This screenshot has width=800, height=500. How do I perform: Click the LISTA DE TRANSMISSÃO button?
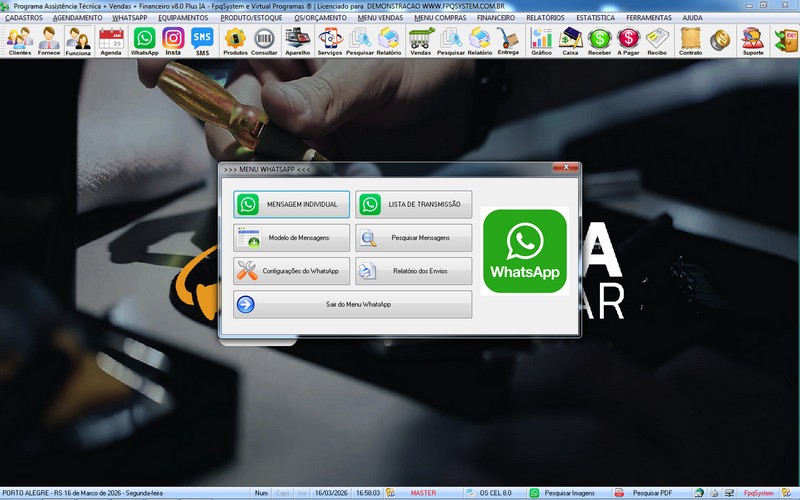(414, 204)
